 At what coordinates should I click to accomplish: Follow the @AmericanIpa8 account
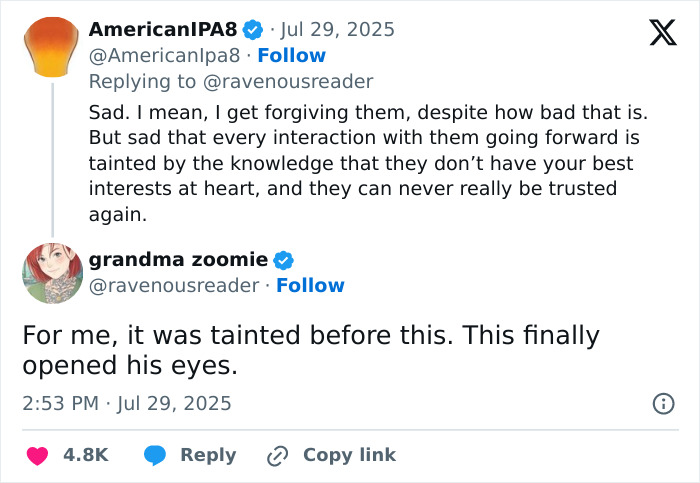coord(291,55)
